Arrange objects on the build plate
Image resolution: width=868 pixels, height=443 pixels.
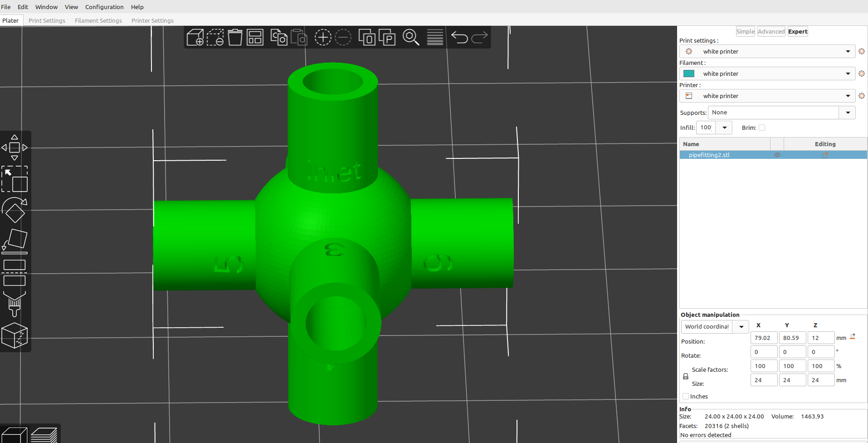(x=255, y=37)
